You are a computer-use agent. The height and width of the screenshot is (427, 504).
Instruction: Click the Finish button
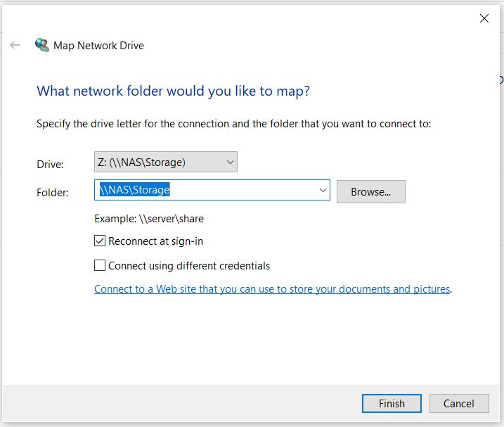pyautogui.click(x=392, y=404)
